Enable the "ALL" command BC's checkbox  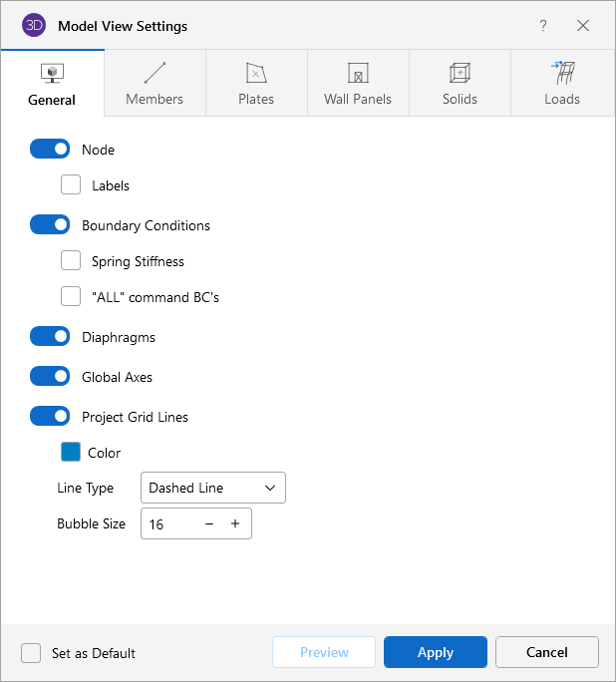pos(71,297)
